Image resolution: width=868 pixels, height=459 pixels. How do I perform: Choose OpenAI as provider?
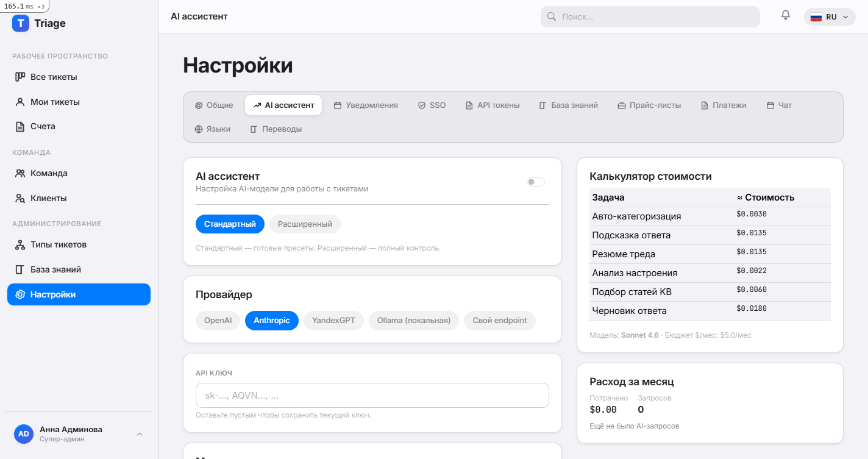tap(218, 320)
